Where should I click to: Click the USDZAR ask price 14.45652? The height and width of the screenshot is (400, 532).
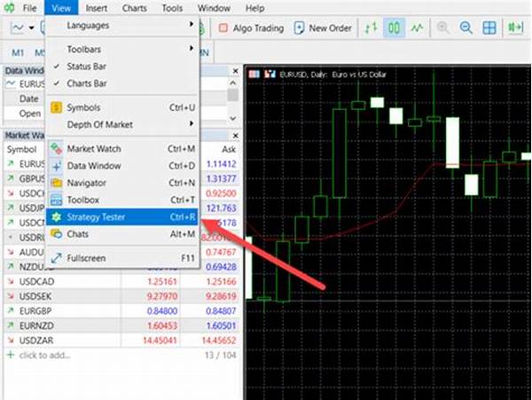[x=219, y=341]
